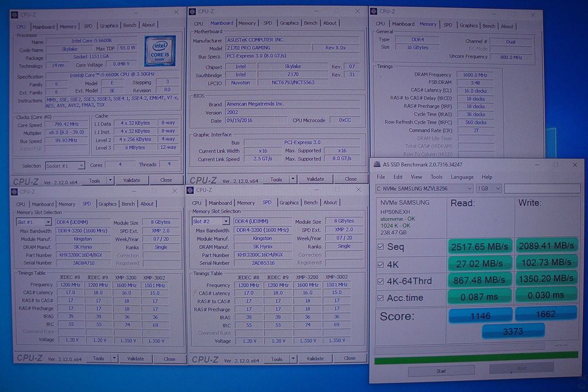
Task: Switch to Graphics tab in the Mainboard window
Action: [x=289, y=23]
